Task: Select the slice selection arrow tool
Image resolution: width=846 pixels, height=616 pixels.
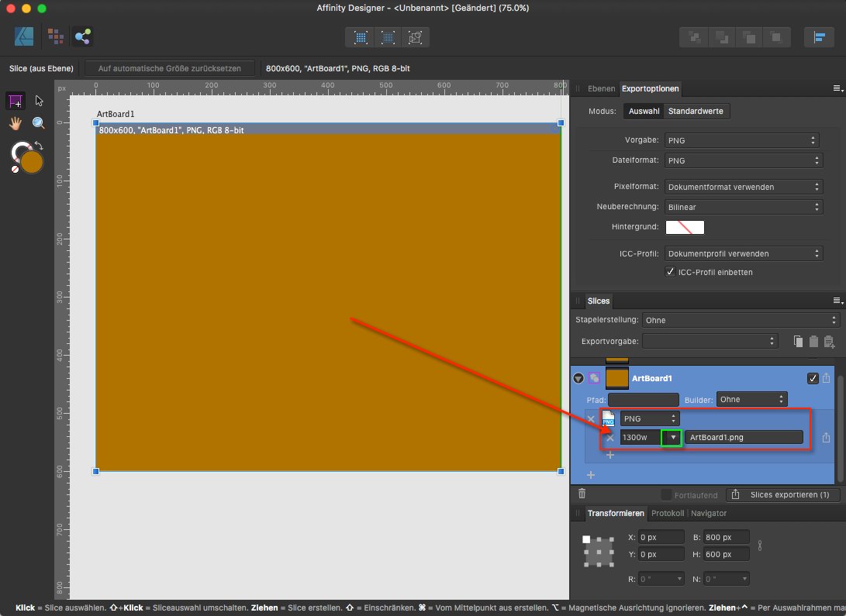Action: coord(37,100)
